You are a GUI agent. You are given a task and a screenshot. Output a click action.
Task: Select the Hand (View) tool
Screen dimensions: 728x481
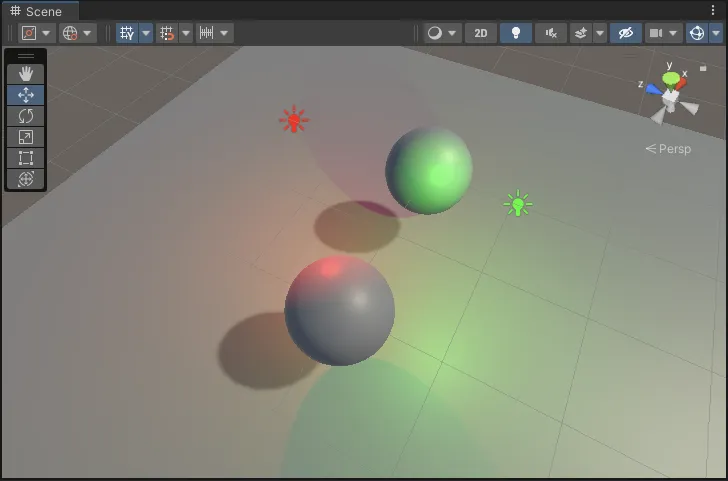click(x=26, y=74)
